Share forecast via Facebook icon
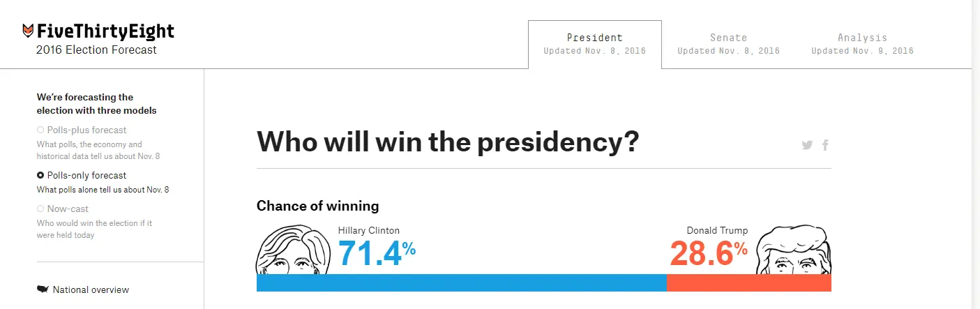 pos(825,145)
